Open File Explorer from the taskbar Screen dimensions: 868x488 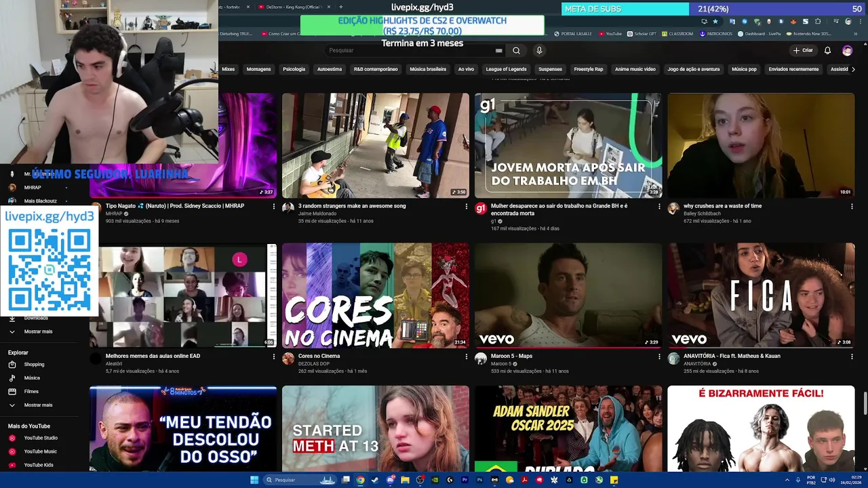click(x=405, y=480)
